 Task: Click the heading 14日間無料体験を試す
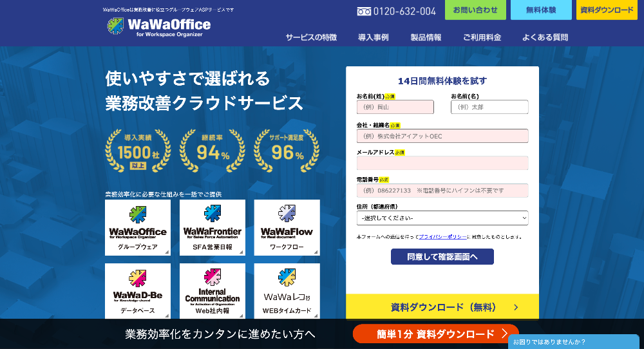coord(442,81)
